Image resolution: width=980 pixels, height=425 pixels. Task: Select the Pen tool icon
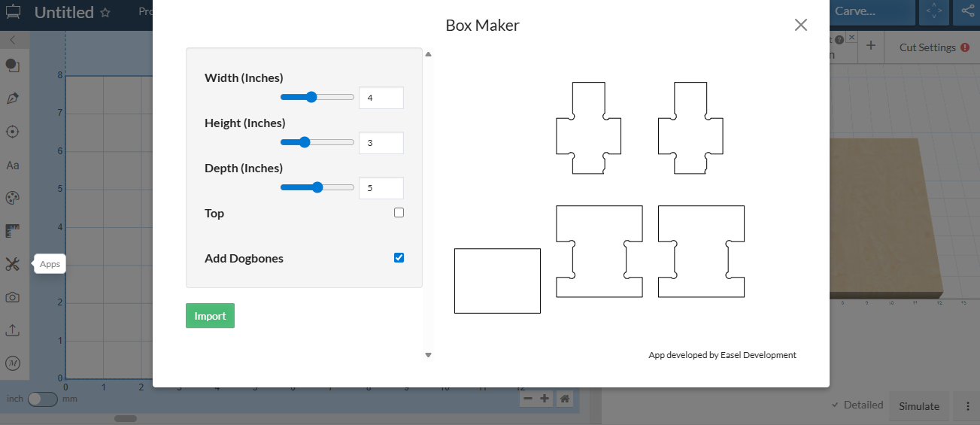(12, 99)
